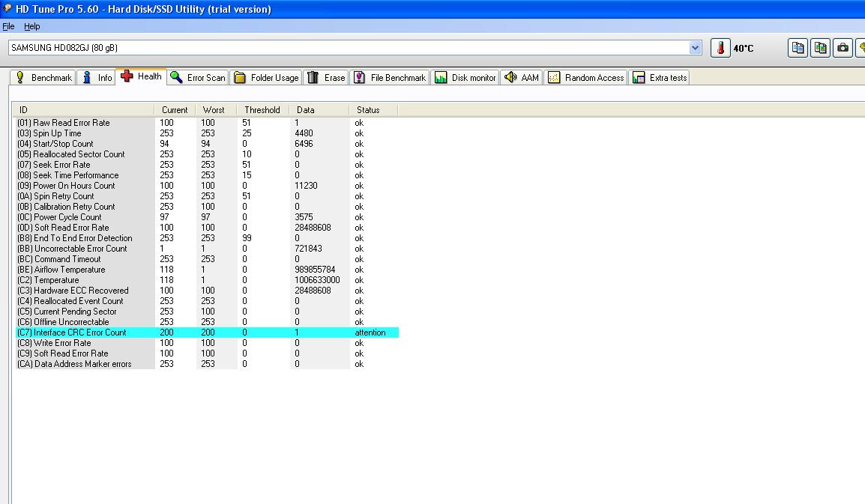Open the Benchmark tab
The image size is (865, 504).
[x=43, y=78]
